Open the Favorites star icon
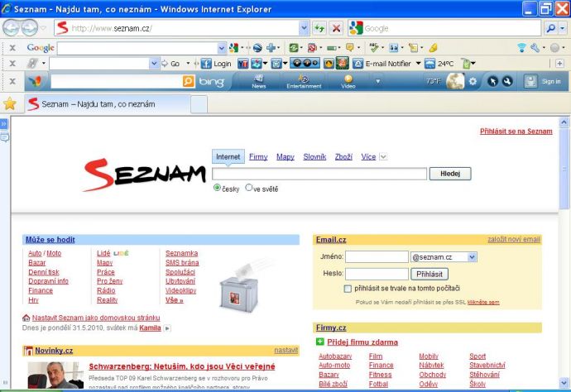 [x=10, y=104]
